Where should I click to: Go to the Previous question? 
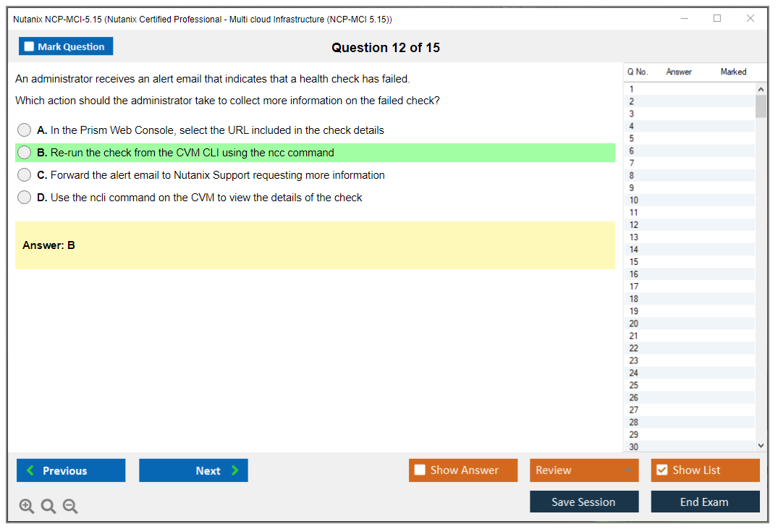click(x=71, y=470)
